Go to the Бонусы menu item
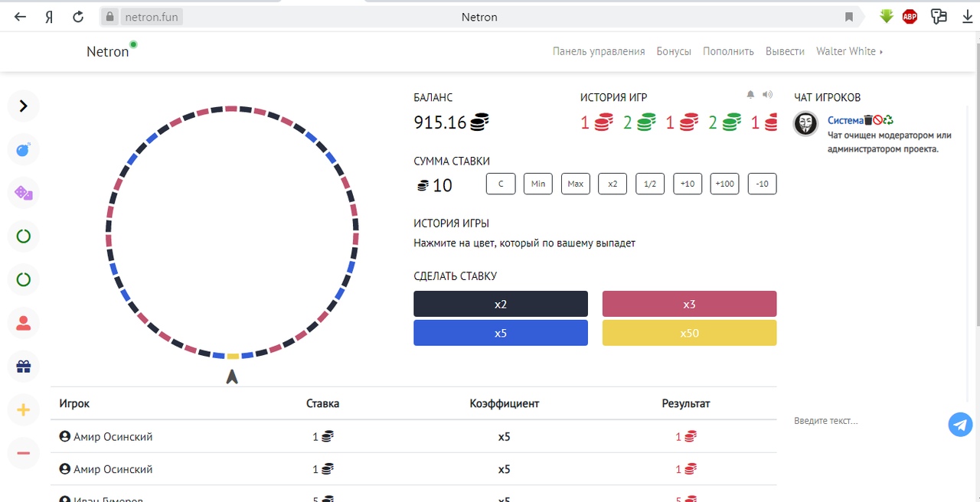 (x=674, y=51)
